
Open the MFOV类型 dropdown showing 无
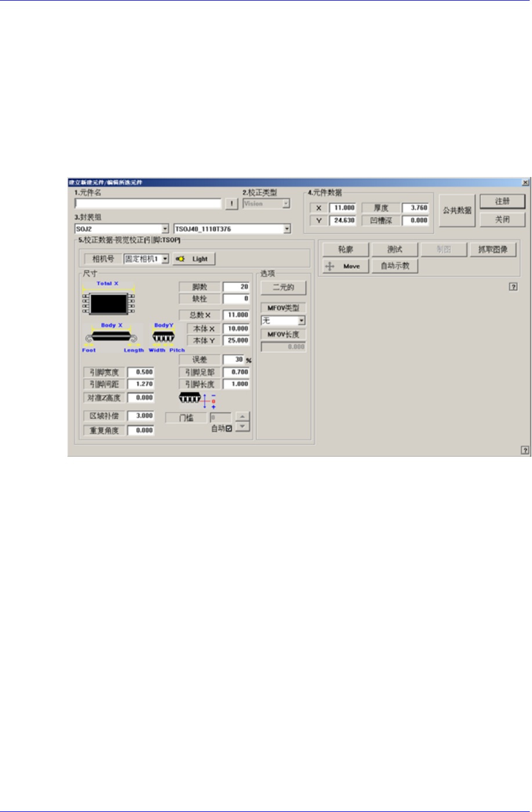tap(302, 320)
